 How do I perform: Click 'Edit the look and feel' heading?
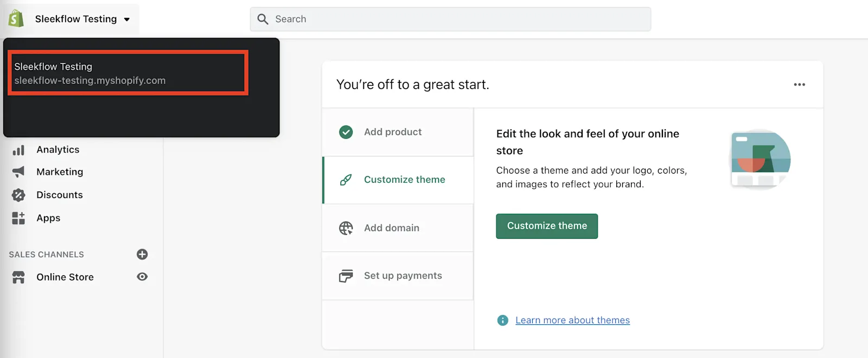point(588,142)
